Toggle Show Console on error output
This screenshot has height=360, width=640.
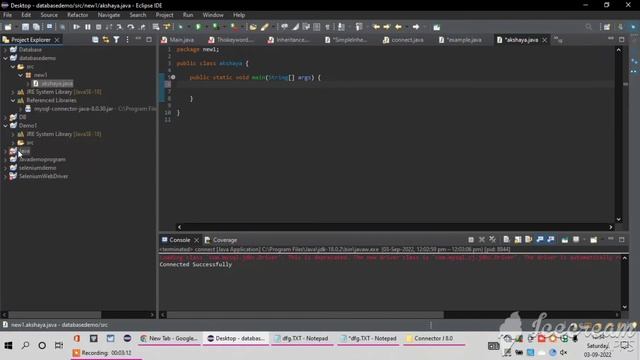coord(551,240)
